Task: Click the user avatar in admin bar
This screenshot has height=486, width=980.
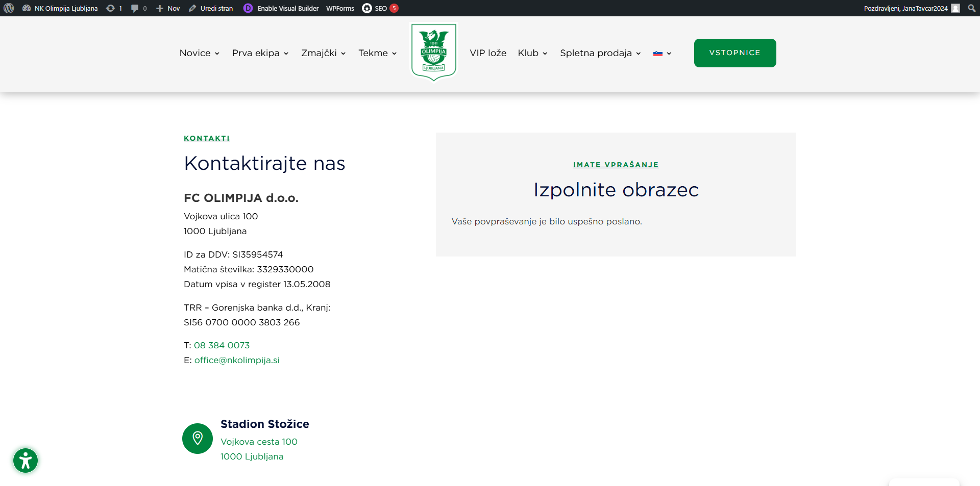Action: pyautogui.click(x=955, y=8)
